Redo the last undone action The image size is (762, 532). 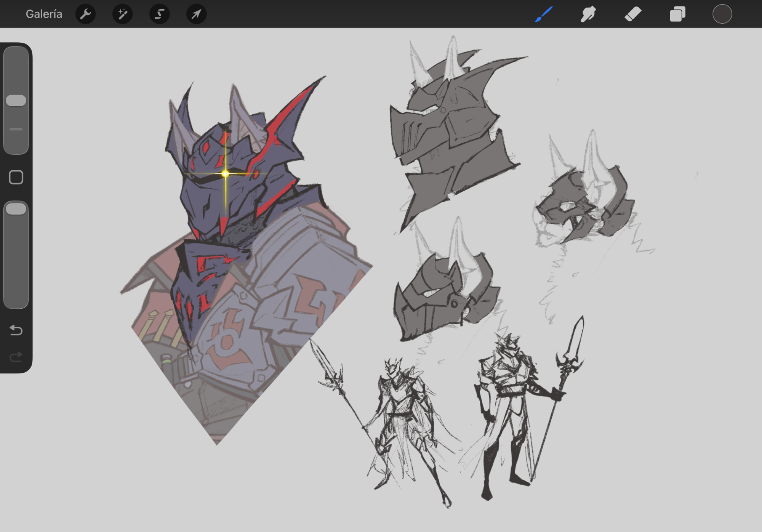point(16,357)
